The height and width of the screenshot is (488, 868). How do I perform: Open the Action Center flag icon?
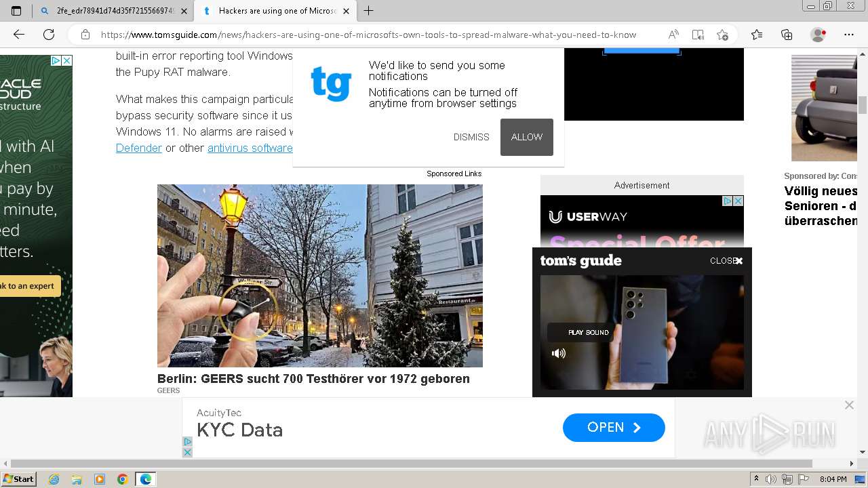tap(804, 479)
